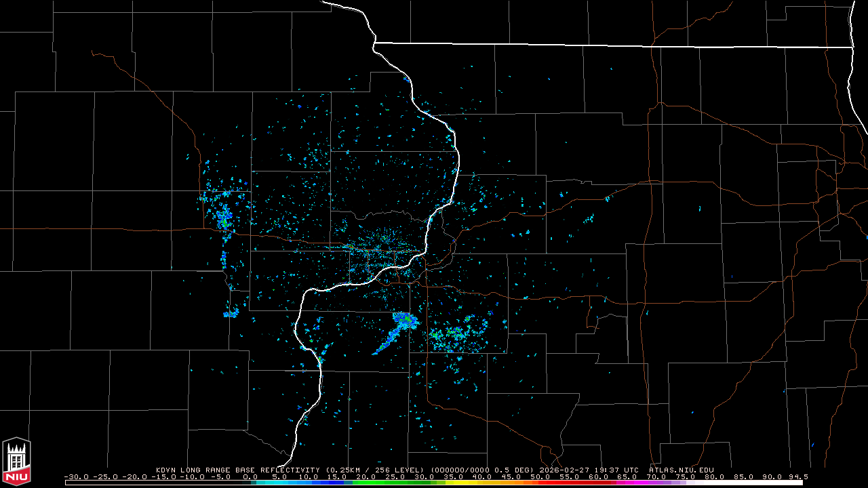Click the '(0.25KM / 256 LEVEL)' text
The height and width of the screenshot is (488, 868).
coord(375,470)
